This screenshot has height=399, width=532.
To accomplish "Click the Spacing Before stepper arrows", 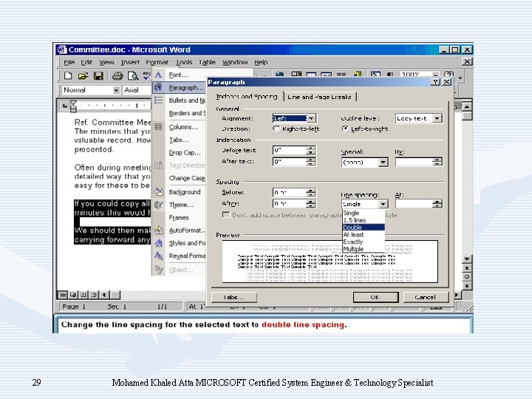I will 311,192.
